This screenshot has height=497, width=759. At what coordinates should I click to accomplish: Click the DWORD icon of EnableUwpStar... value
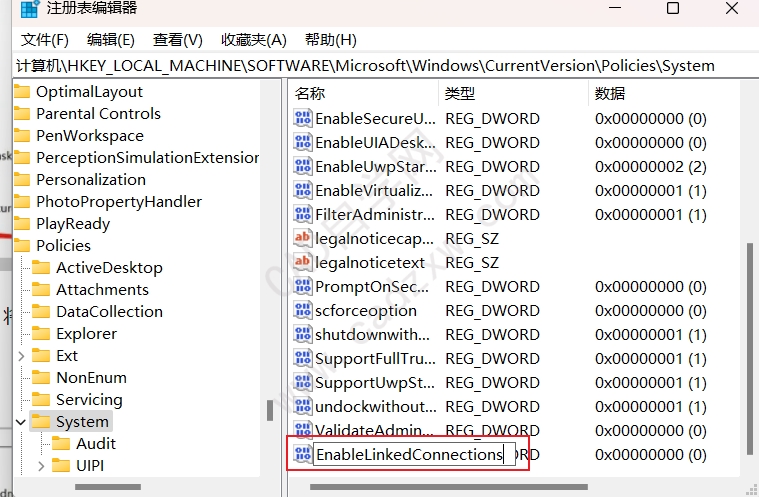(x=303, y=166)
